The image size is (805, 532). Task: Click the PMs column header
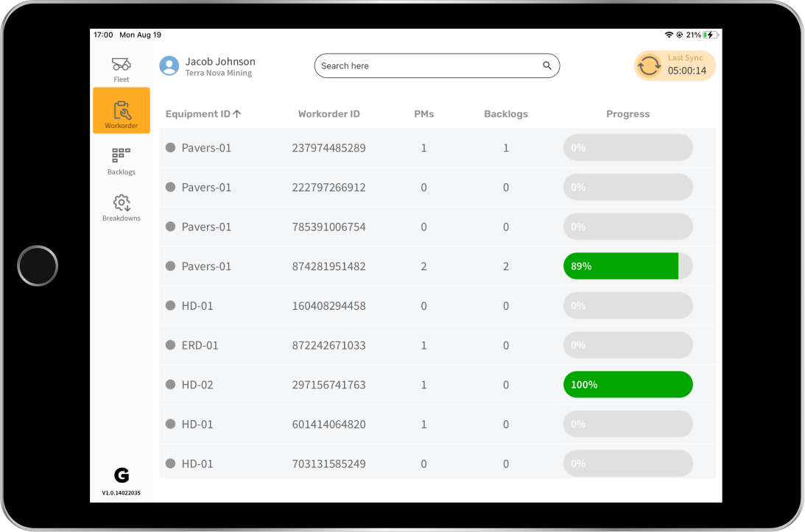pos(423,114)
